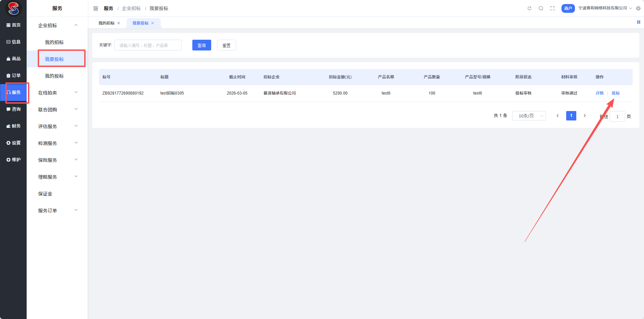
Task: Open the settings gear icon at top right
Action: point(638,8)
